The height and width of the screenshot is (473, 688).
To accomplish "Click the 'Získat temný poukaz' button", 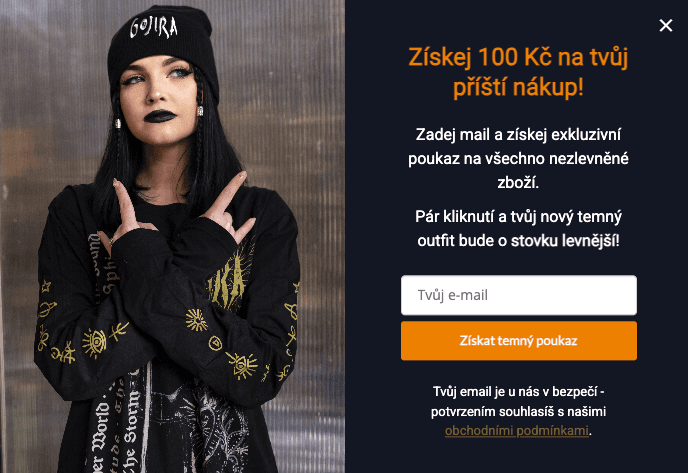I will pos(519,341).
